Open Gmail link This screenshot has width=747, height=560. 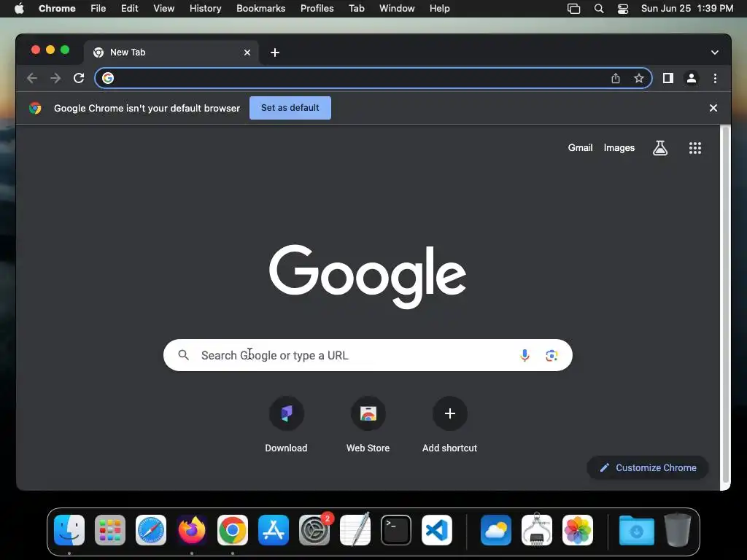click(580, 147)
